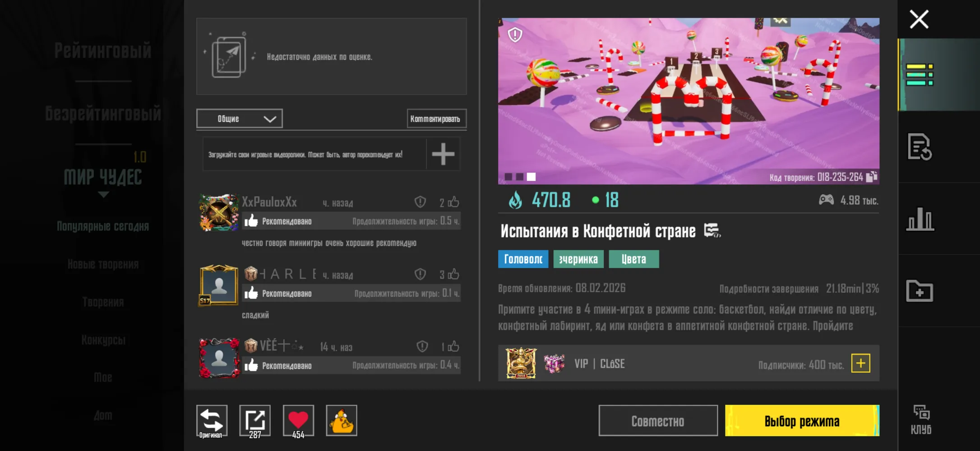The width and height of the screenshot is (980, 451).
Task: Click the Комментировать button
Action: click(x=436, y=119)
